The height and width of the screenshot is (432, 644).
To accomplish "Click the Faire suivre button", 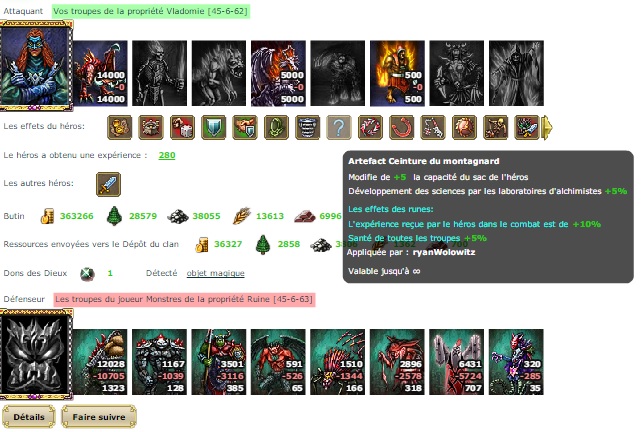I will (99, 417).
